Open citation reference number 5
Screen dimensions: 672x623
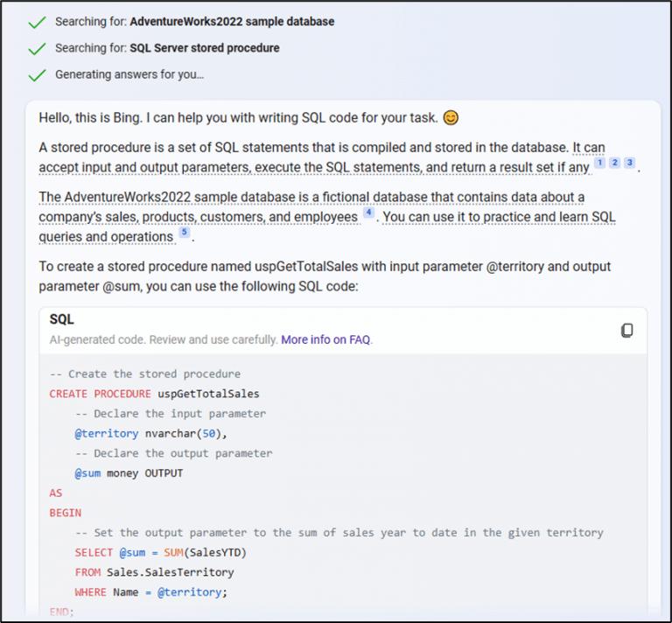pos(184,233)
